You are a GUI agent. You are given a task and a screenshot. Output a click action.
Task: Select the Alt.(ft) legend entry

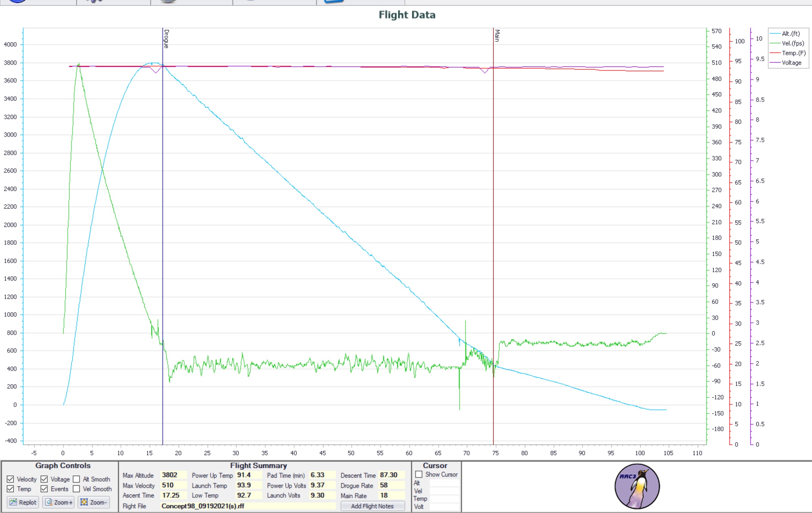[790, 34]
